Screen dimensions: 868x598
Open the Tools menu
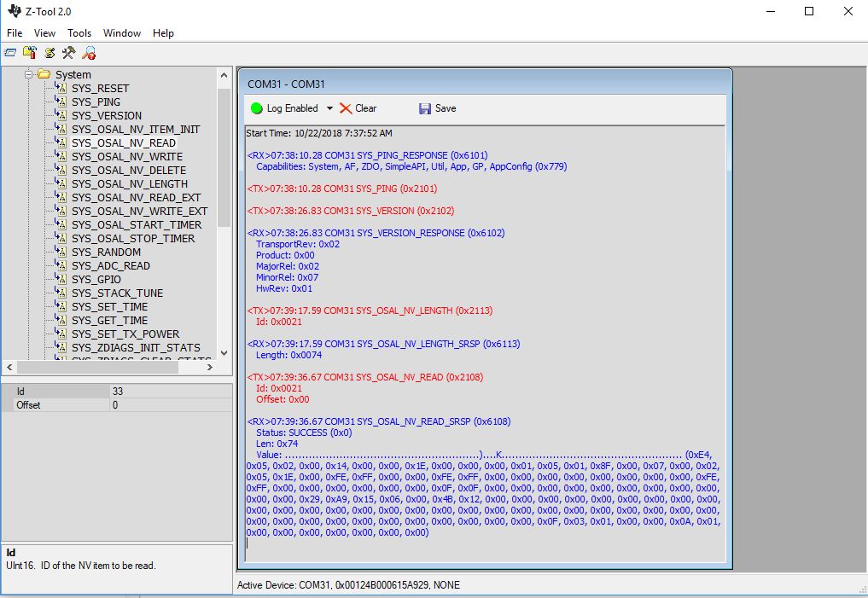click(x=79, y=33)
